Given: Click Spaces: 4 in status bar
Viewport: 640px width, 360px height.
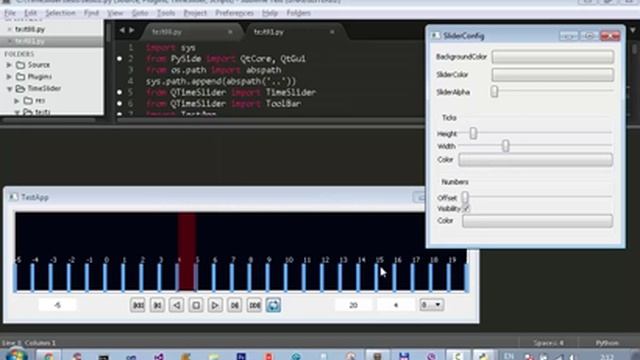Looking at the screenshot, I should tap(549, 343).
